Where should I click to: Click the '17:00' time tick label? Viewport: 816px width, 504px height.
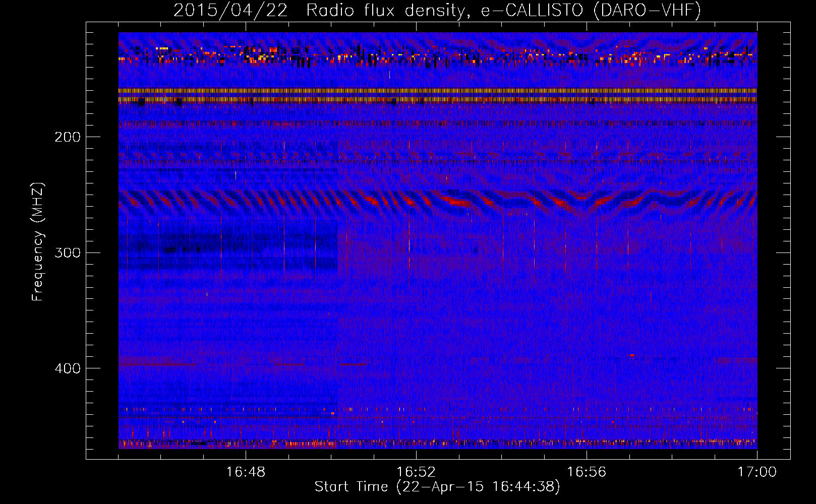757,472
